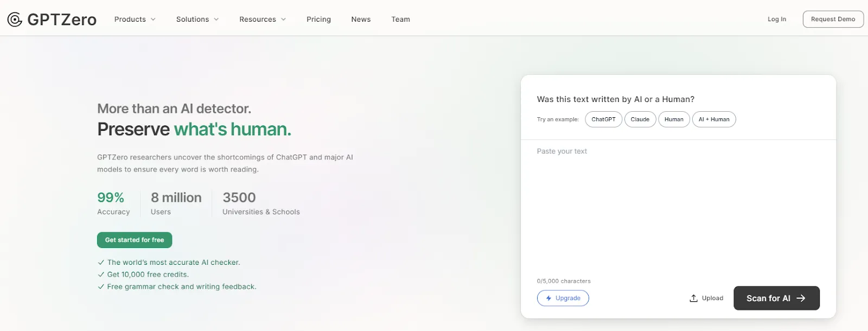
Task: Click the arrow icon in Scan for AI
Action: (x=801, y=298)
